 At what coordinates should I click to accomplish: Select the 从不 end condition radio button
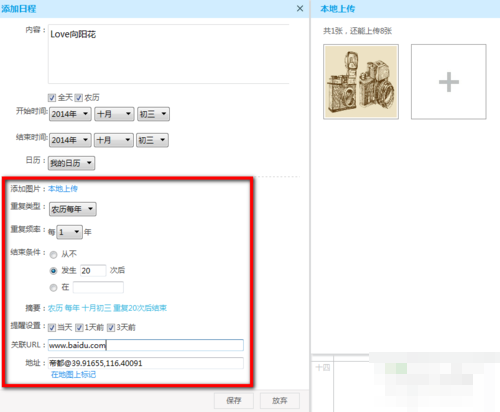click(x=53, y=255)
